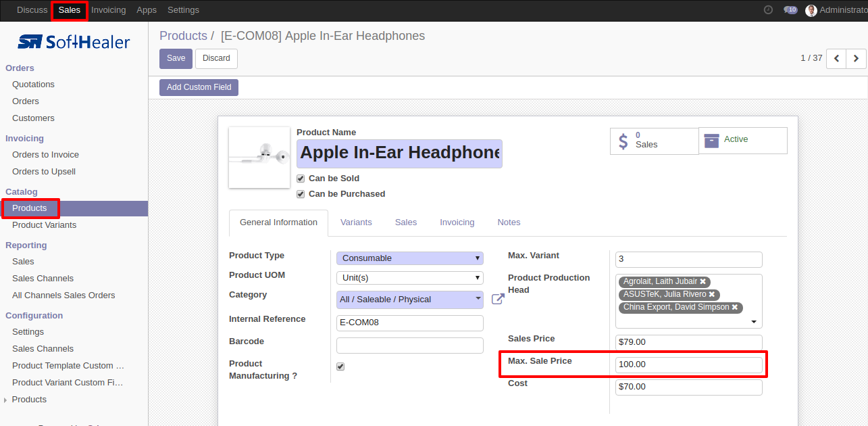Open the Product UOM dropdown
868x426 pixels.
[x=410, y=278]
